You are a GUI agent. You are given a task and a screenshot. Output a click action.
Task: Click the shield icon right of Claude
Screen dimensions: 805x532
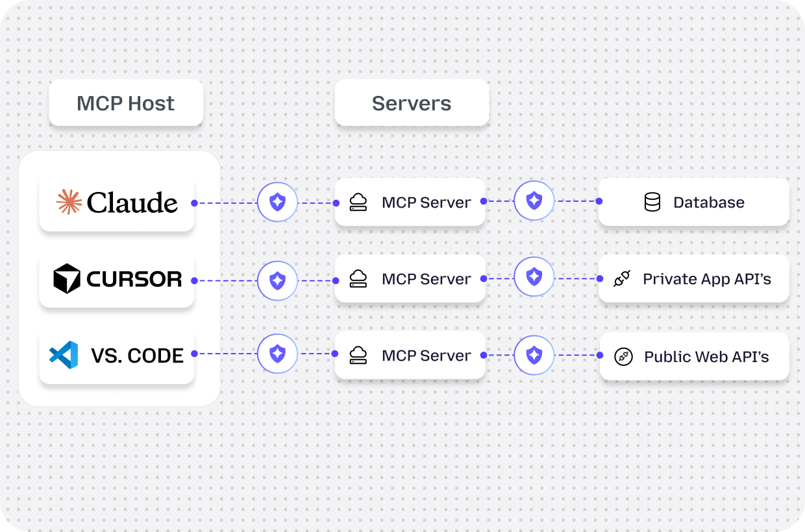pyautogui.click(x=277, y=202)
